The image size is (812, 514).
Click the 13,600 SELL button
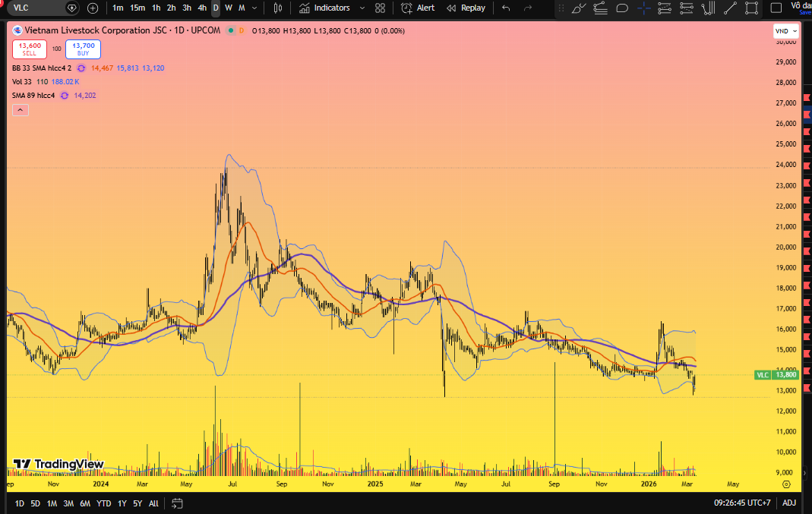(30, 49)
